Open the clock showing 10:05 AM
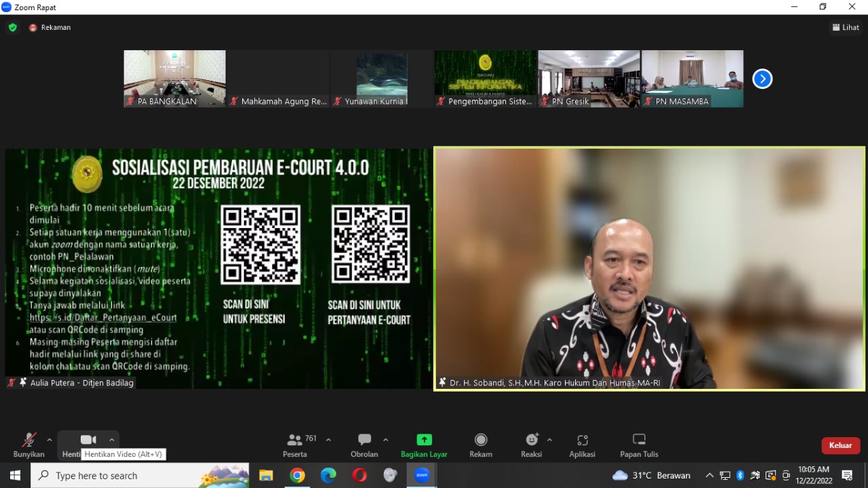 click(x=814, y=475)
